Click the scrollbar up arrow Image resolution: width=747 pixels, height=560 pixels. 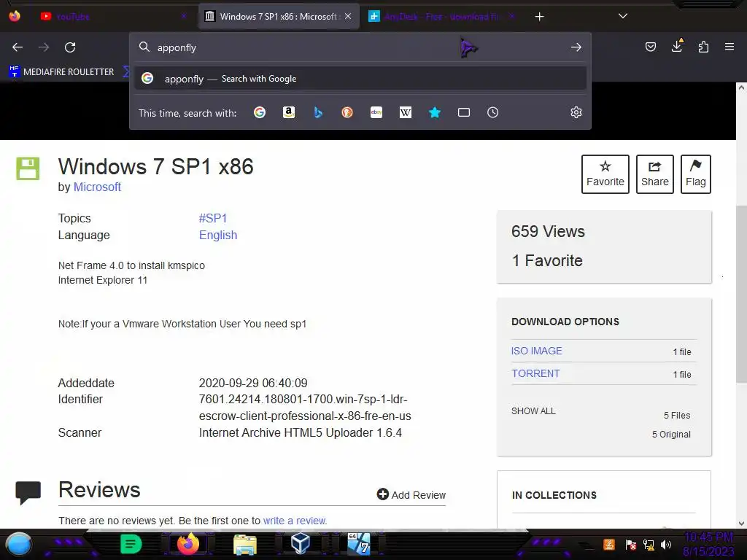click(x=741, y=87)
